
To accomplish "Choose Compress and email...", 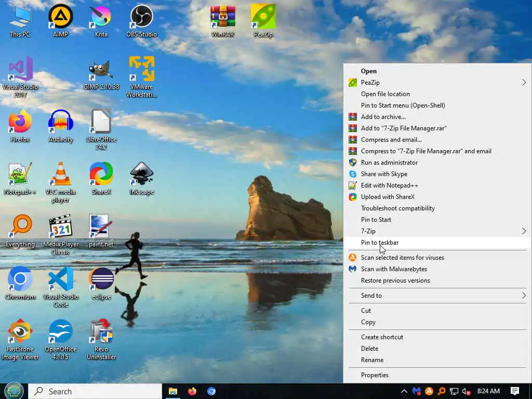I will 437,140.
